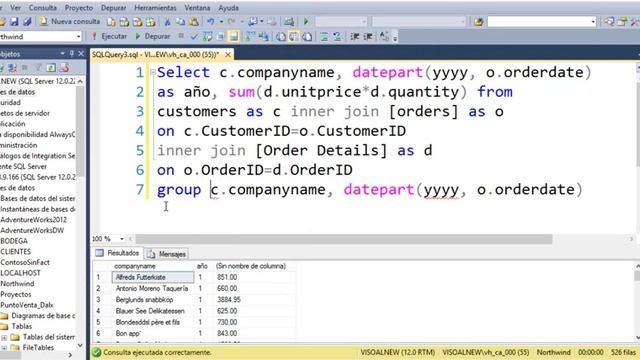Open the Herramientas menu

(x=156, y=8)
